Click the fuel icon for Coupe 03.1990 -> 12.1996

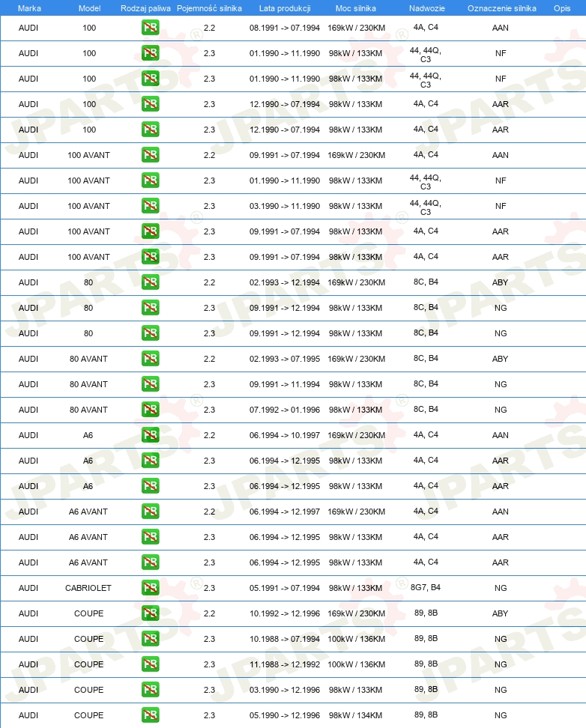tap(150, 690)
